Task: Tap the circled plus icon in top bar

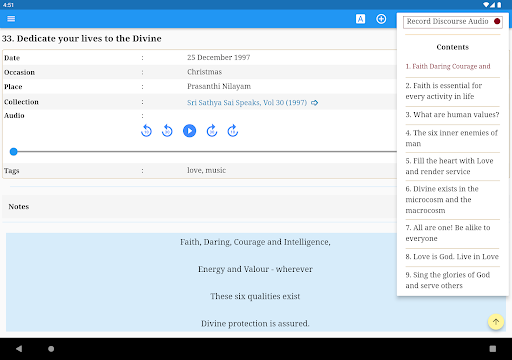Action: 381,19
